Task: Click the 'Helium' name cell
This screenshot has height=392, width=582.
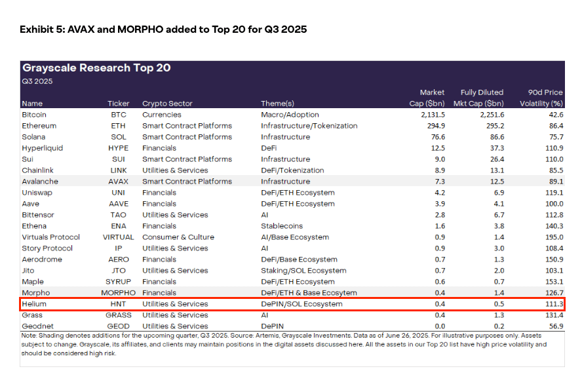Action: [34, 304]
